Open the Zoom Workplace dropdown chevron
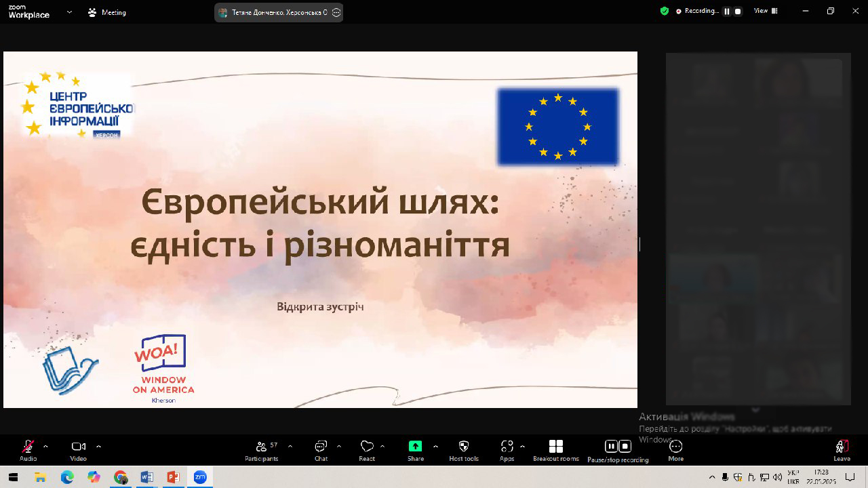Image resolution: width=868 pixels, height=488 pixels. pyautogui.click(x=69, y=12)
